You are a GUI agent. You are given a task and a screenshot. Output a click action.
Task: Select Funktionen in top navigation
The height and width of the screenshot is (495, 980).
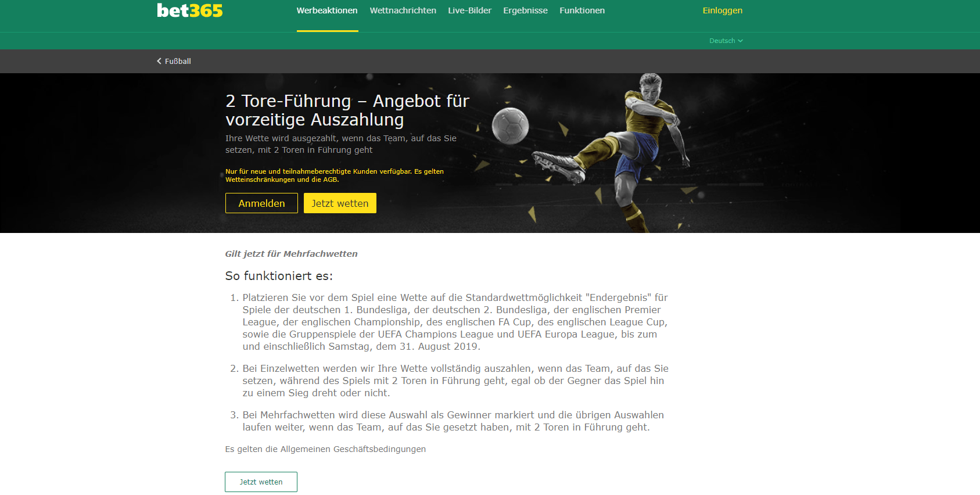click(582, 10)
